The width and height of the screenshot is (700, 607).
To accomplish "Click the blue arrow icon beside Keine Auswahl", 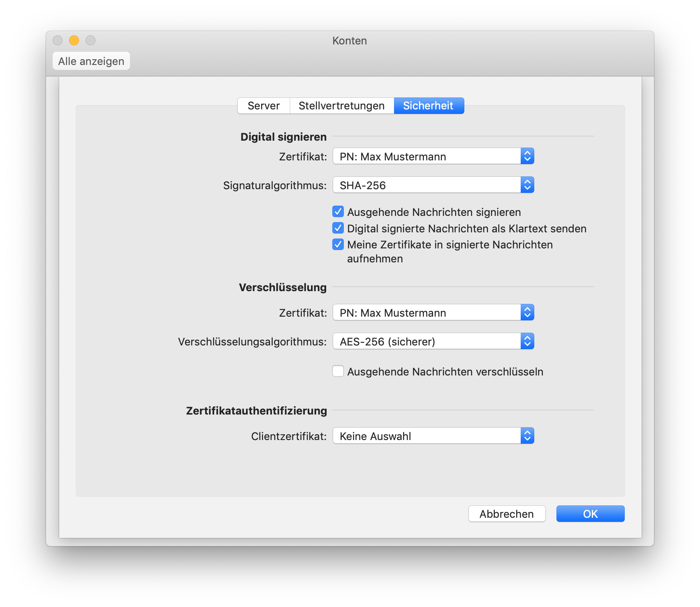I will pyautogui.click(x=527, y=436).
